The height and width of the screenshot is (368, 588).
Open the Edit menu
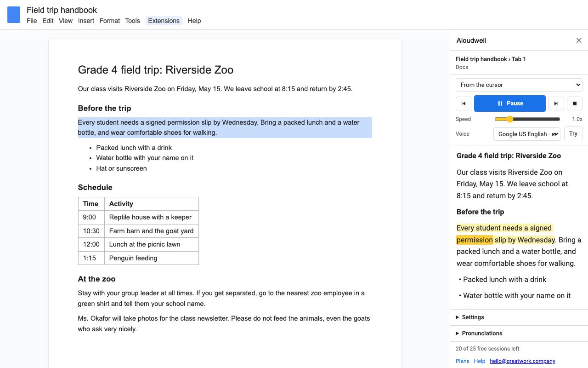click(x=48, y=21)
